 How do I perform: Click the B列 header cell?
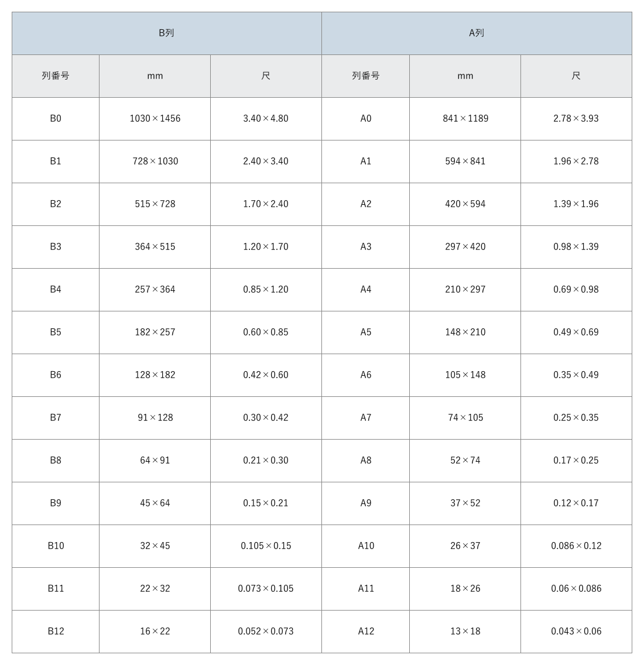[167, 33]
